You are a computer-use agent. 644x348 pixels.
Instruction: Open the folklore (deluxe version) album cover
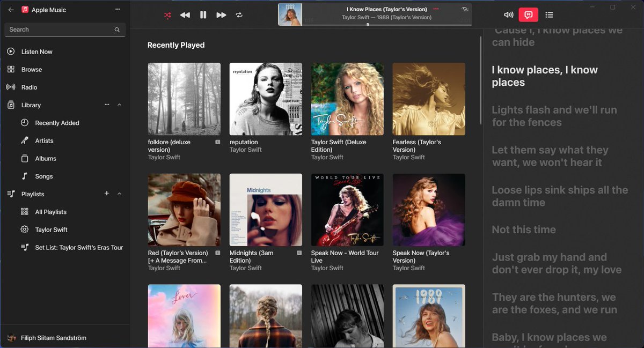(184, 99)
